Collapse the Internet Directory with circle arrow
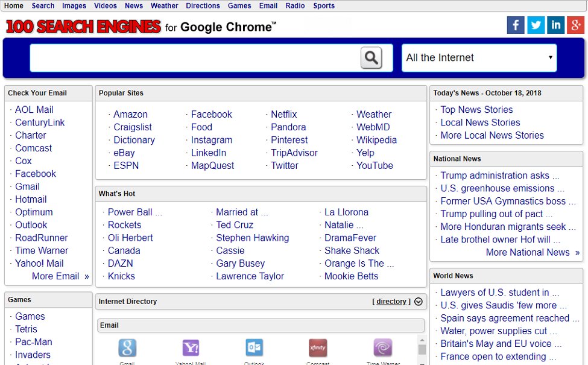588x365 pixels. (x=419, y=302)
